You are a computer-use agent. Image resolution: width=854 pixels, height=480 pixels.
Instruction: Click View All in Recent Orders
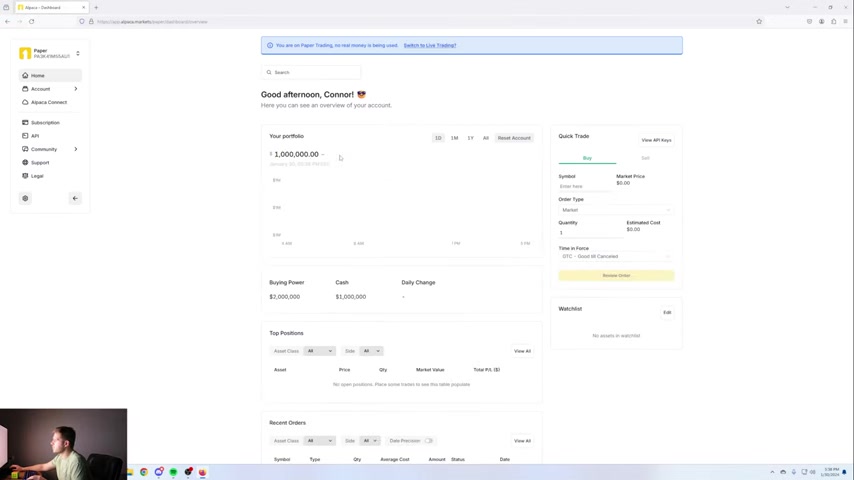522,441
